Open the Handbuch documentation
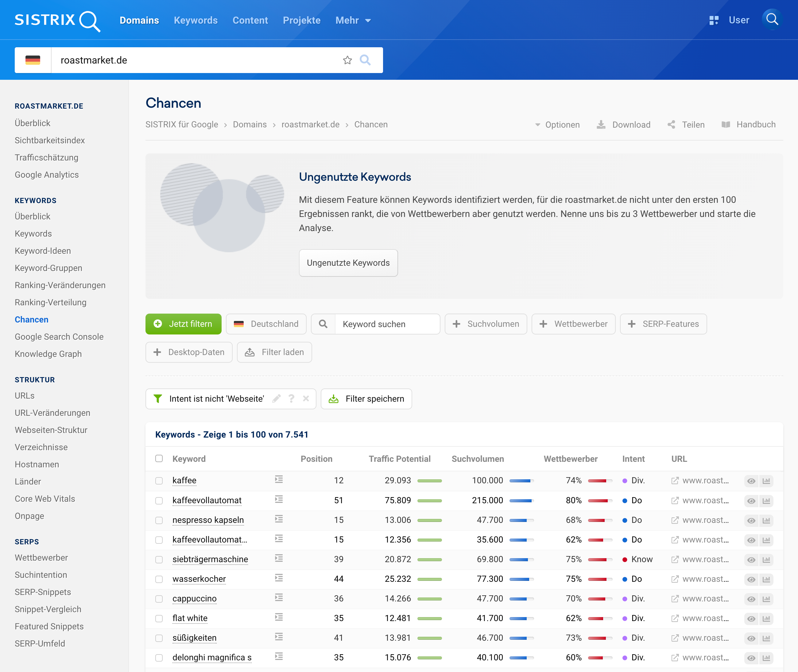 pos(726,125)
